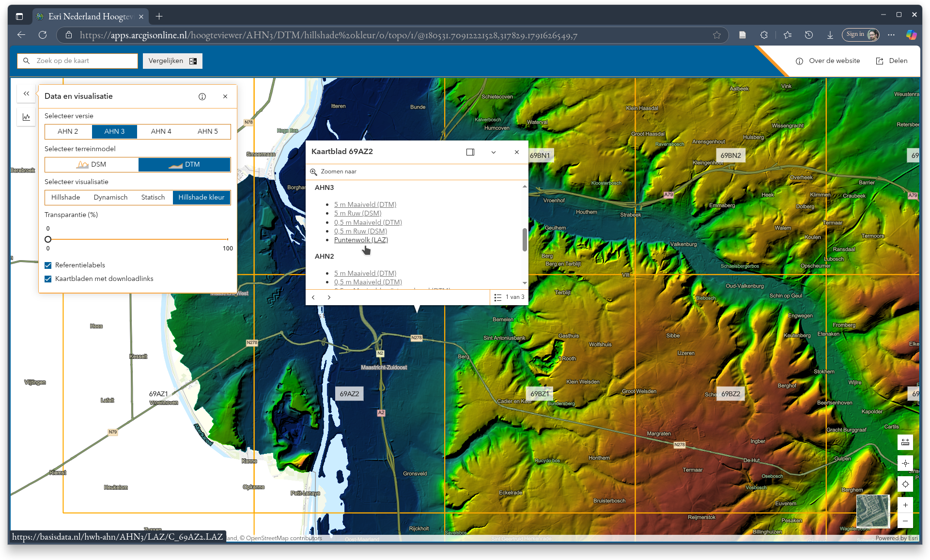Image resolution: width=930 pixels, height=560 pixels.
Task: Open the 1 van 3 feature list
Action: click(x=509, y=297)
